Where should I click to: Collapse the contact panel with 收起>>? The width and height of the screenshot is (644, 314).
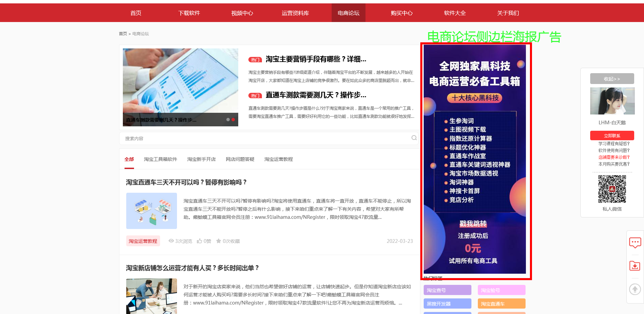(x=612, y=79)
